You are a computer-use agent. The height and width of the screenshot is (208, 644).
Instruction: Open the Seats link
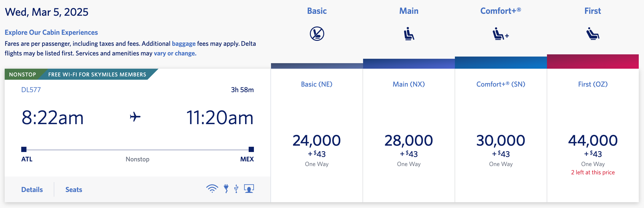coord(74,190)
